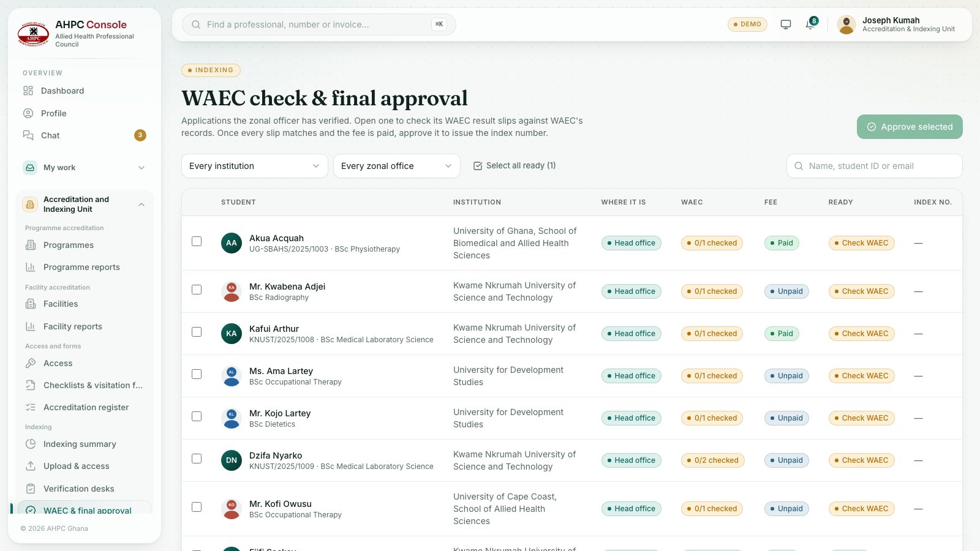Click the Profile icon in sidebar
The width and height of the screenshot is (980, 551).
click(28, 113)
